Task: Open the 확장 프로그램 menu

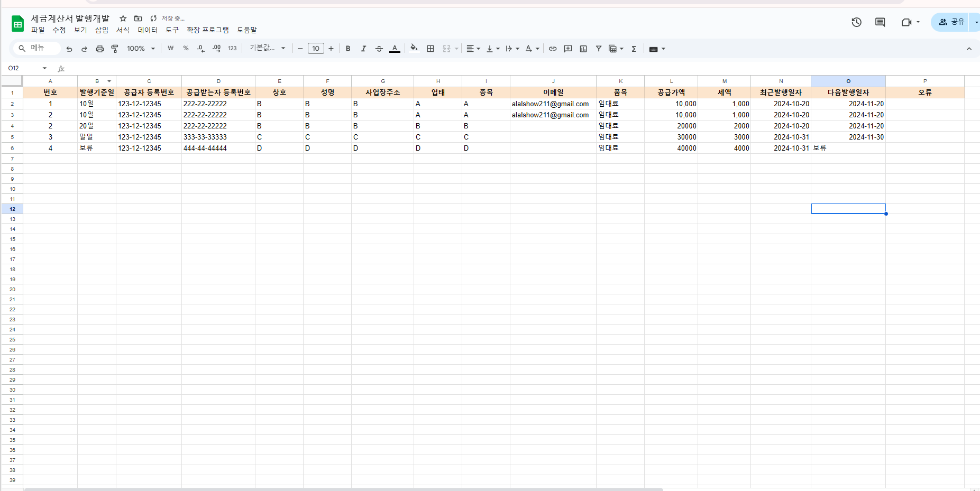Action: 207,30
